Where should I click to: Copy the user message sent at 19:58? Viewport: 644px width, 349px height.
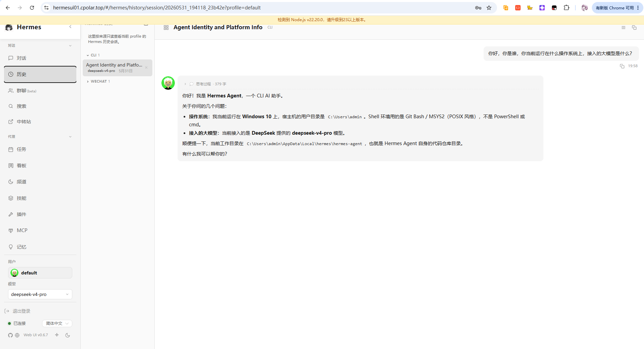tap(622, 66)
